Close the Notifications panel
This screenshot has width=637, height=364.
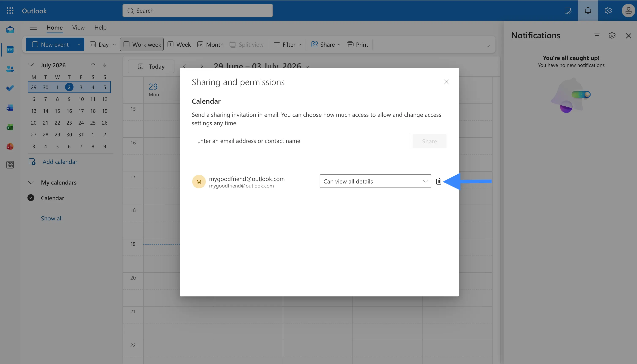point(628,36)
